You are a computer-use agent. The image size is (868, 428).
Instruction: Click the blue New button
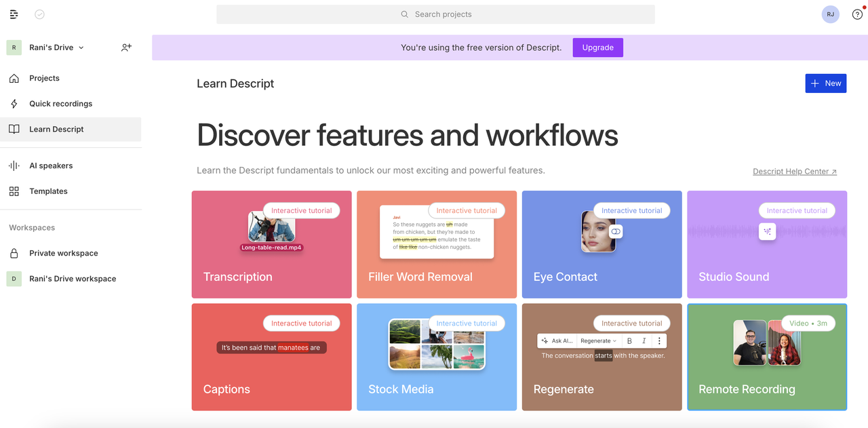tap(825, 83)
